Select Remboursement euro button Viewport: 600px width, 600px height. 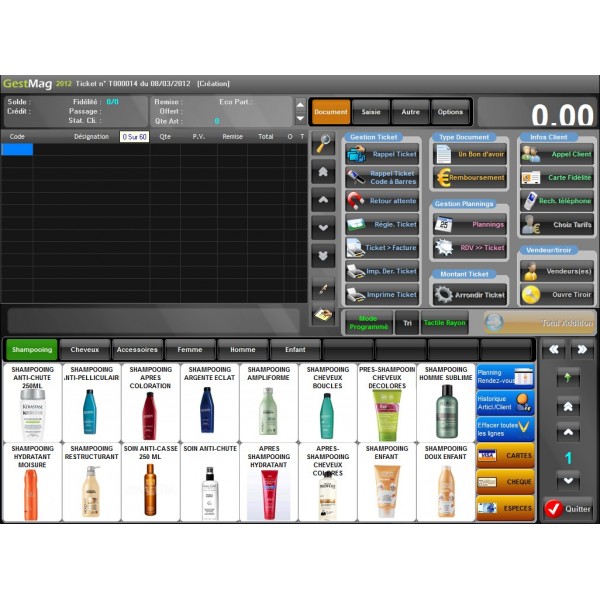[x=470, y=178]
